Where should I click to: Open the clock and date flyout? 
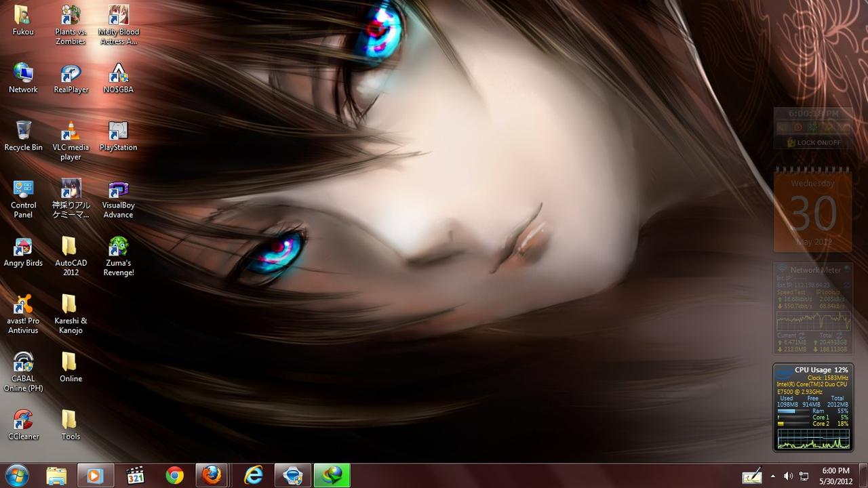(x=835, y=476)
